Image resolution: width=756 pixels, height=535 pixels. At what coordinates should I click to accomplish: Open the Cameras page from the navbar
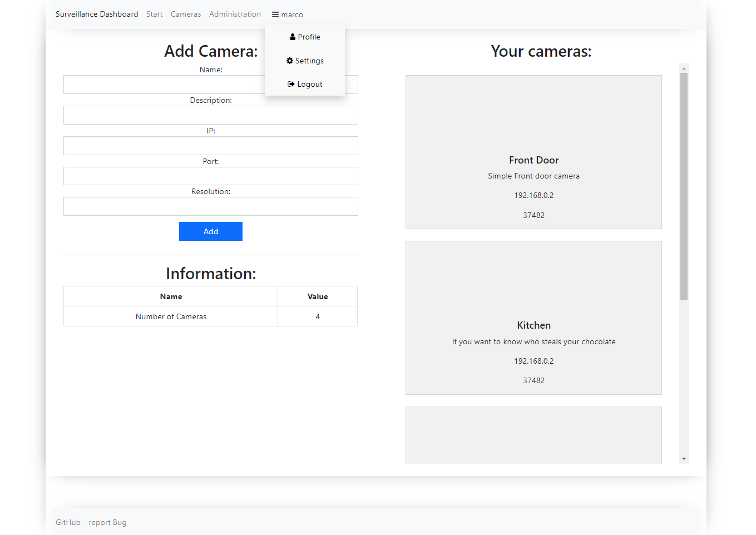click(x=186, y=14)
